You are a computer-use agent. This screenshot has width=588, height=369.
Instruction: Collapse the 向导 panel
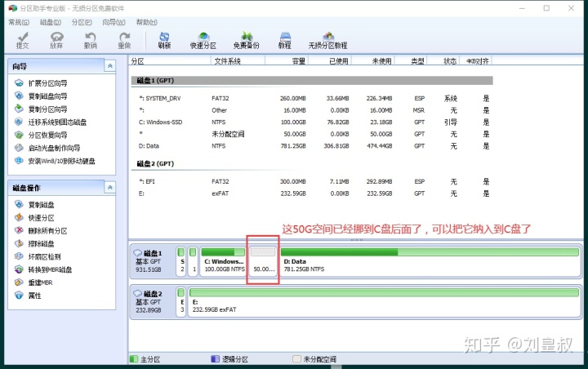(x=110, y=66)
